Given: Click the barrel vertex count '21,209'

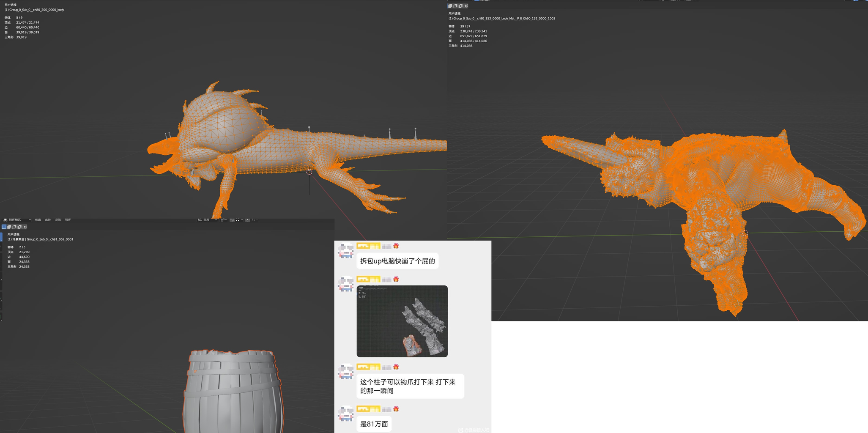Looking at the screenshot, I should [24, 252].
